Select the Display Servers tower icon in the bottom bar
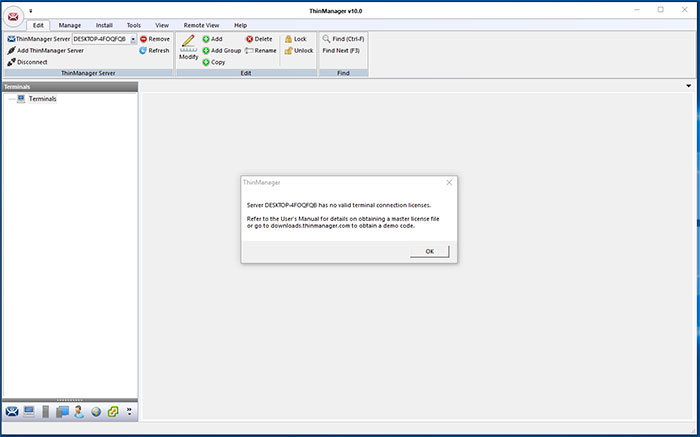700x437 pixels. (46, 412)
